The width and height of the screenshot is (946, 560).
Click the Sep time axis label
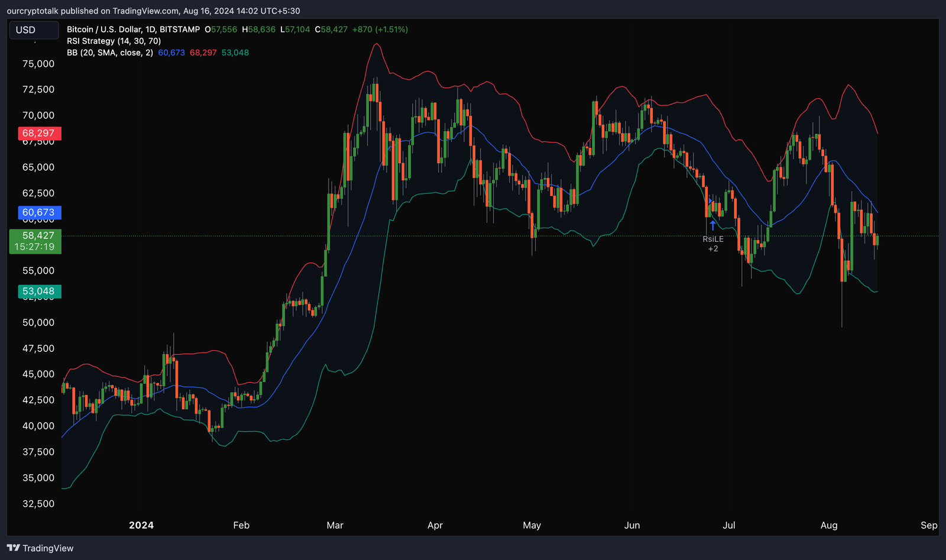(x=929, y=525)
